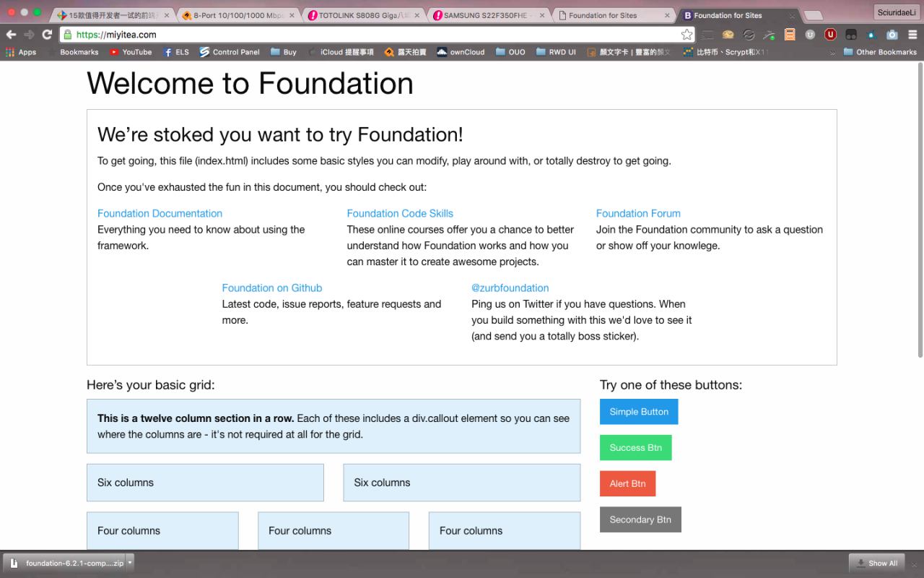Click the yellow gauge extension icon

click(x=728, y=34)
